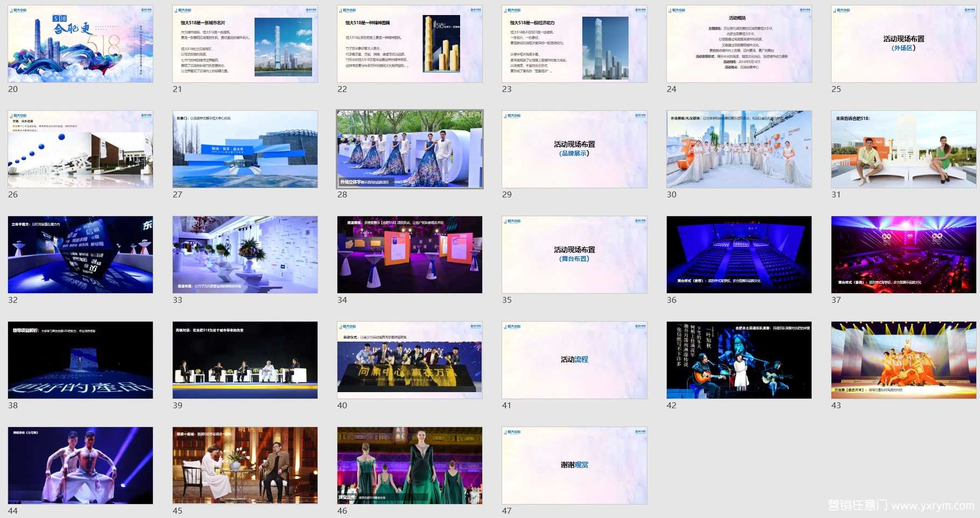Select slide 46 green gown fashion show

pos(410,466)
